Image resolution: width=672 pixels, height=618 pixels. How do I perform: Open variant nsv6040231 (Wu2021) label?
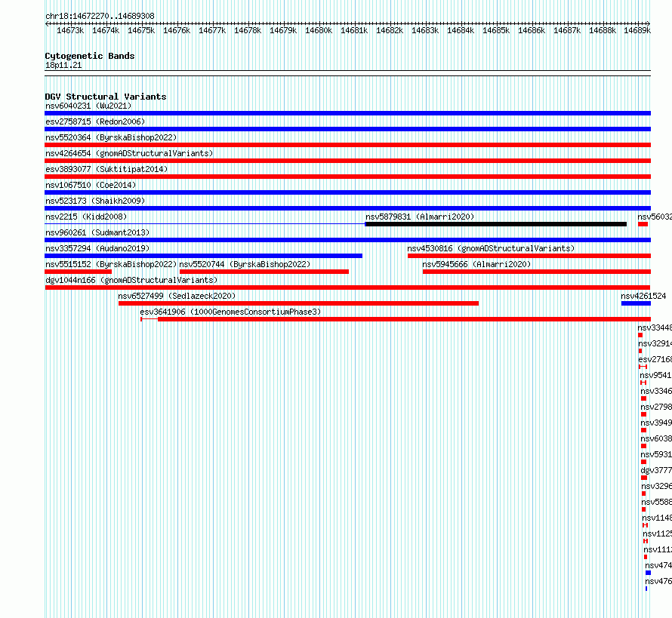click(88, 106)
